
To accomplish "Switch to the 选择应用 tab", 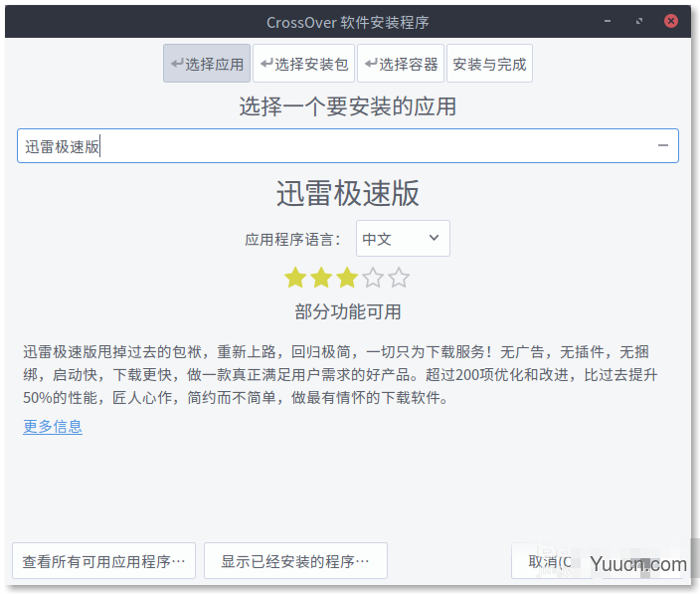I will tap(207, 64).
